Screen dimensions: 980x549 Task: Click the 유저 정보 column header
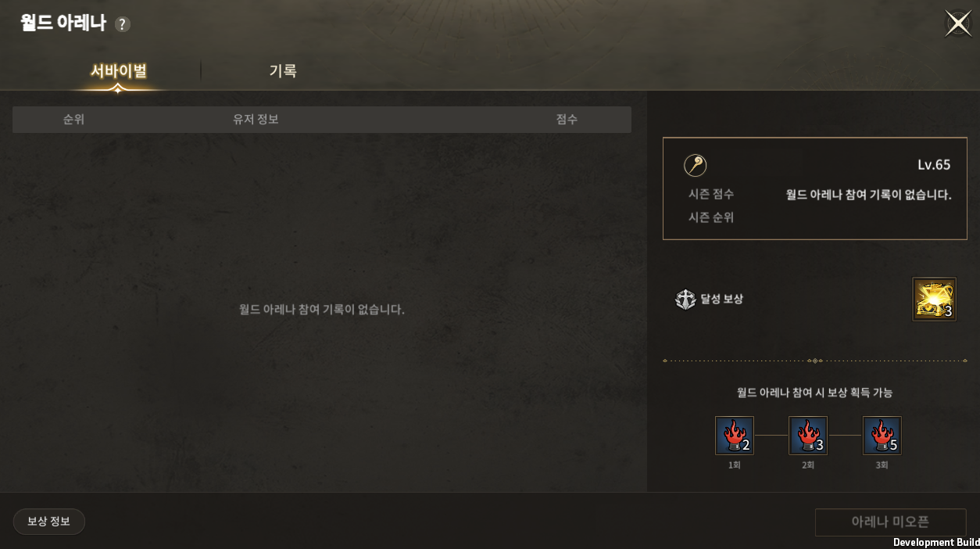point(256,120)
